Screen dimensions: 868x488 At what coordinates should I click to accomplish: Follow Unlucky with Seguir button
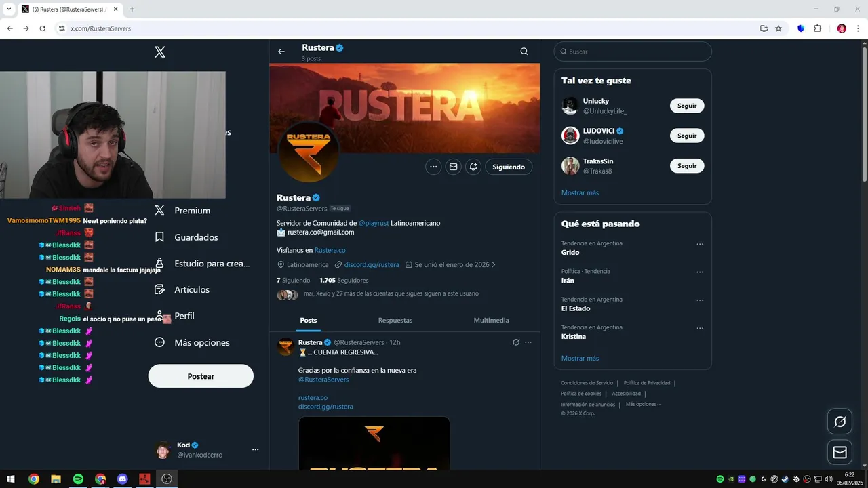(x=687, y=106)
